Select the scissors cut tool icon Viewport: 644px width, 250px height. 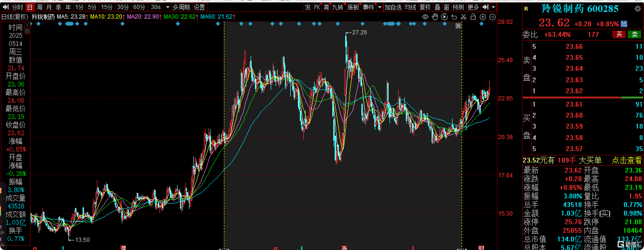tap(464, 17)
